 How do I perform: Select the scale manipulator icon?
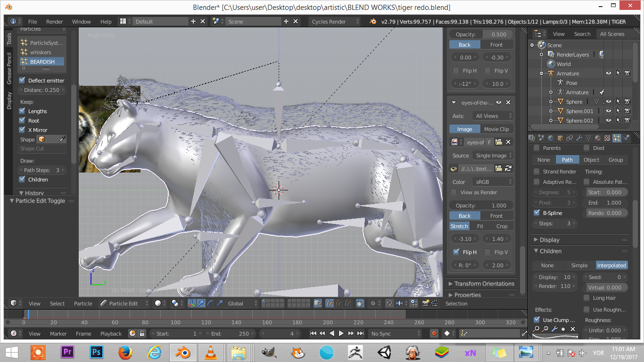tap(220, 303)
